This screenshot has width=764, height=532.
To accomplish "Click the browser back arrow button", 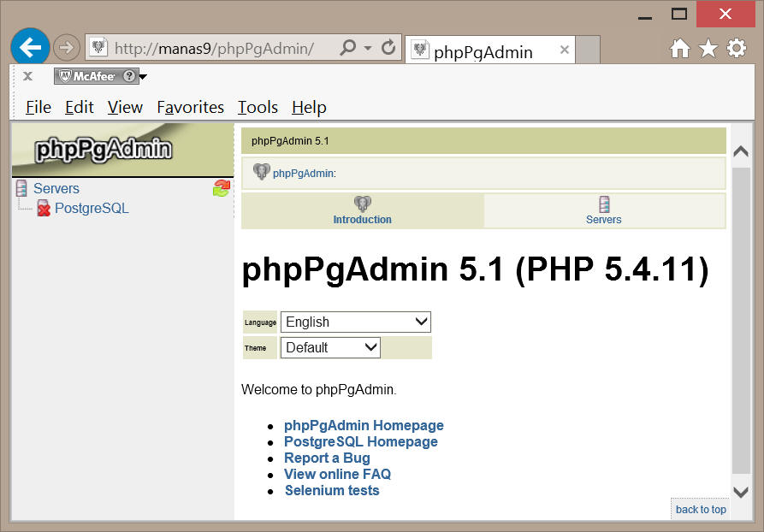I will [31, 47].
